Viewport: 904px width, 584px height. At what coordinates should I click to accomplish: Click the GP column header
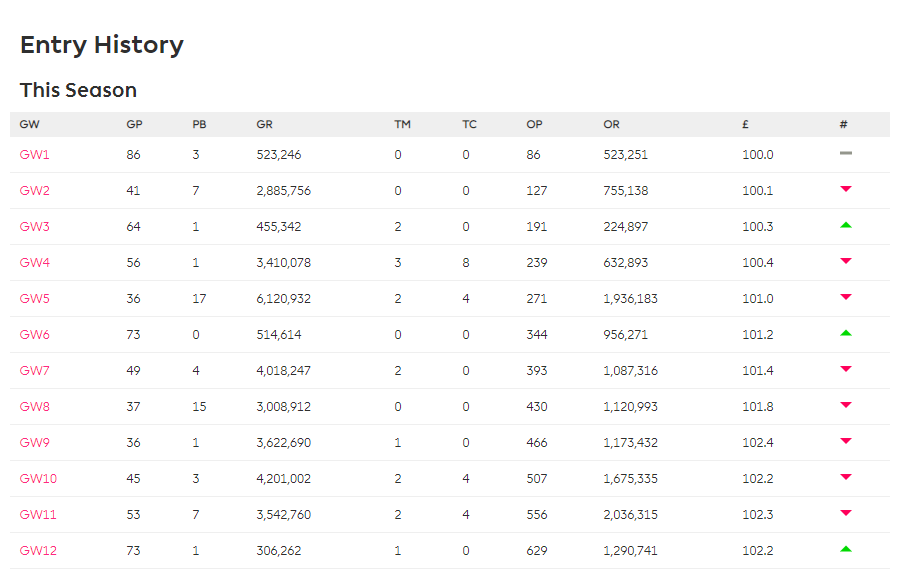tap(134, 125)
